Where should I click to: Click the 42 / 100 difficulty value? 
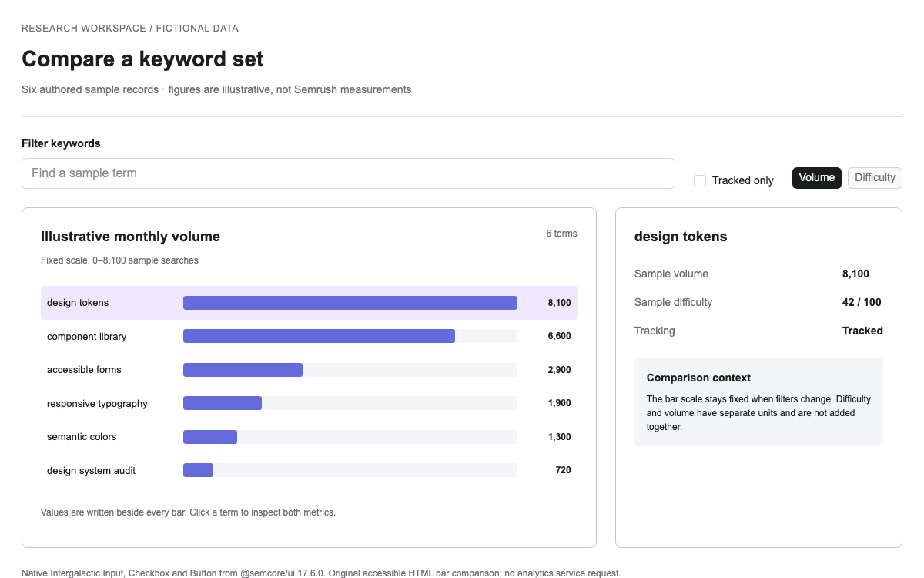point(862,302)
